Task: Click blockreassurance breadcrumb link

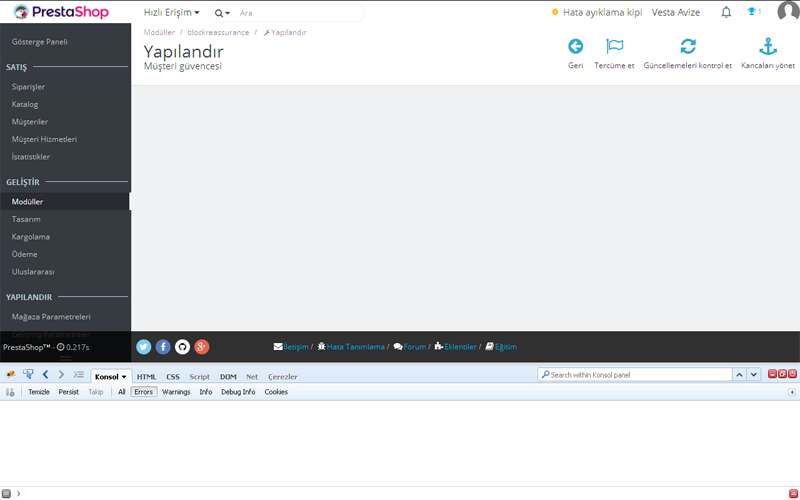Action: pos(218,32)
